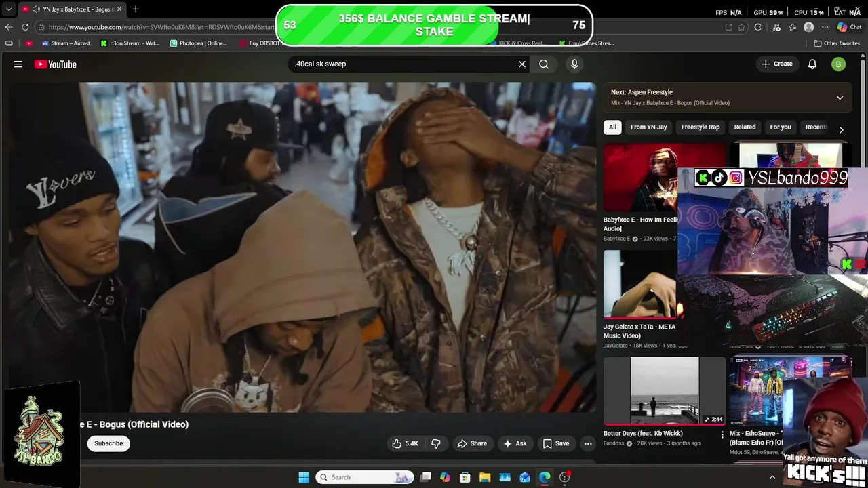This screenshot has height=488, width=868.
Task: Switch to Microsoft Edge on taskbar
Action: [x=545, y=477]
